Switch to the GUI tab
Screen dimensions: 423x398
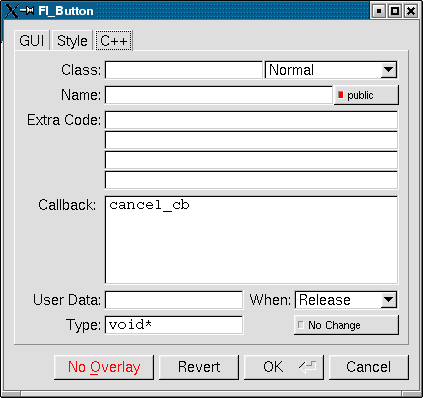[x=32, y=41]
